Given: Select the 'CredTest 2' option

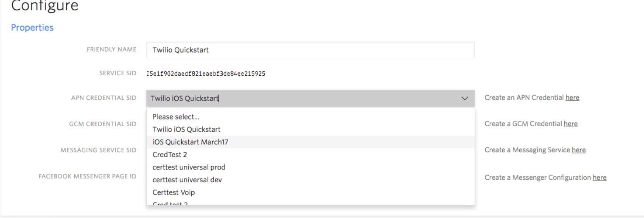Looking at the screenshot, I should [170, 155].
